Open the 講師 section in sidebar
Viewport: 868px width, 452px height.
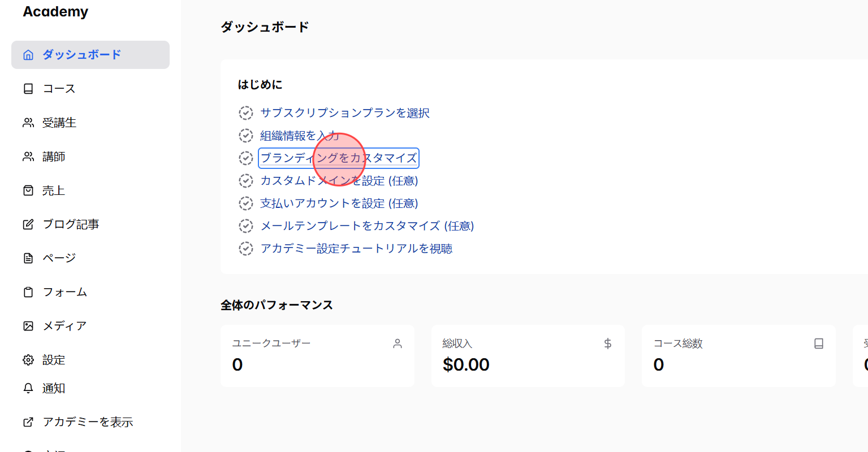54,156
